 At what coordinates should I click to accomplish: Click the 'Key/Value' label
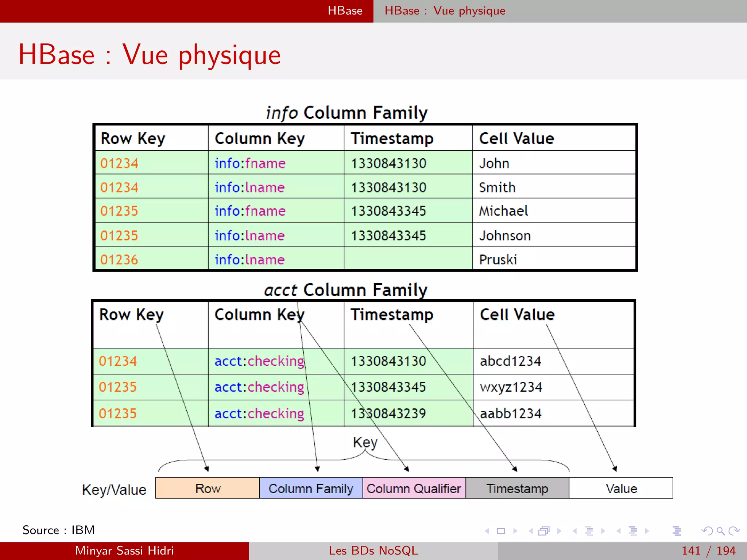point(114,490)
